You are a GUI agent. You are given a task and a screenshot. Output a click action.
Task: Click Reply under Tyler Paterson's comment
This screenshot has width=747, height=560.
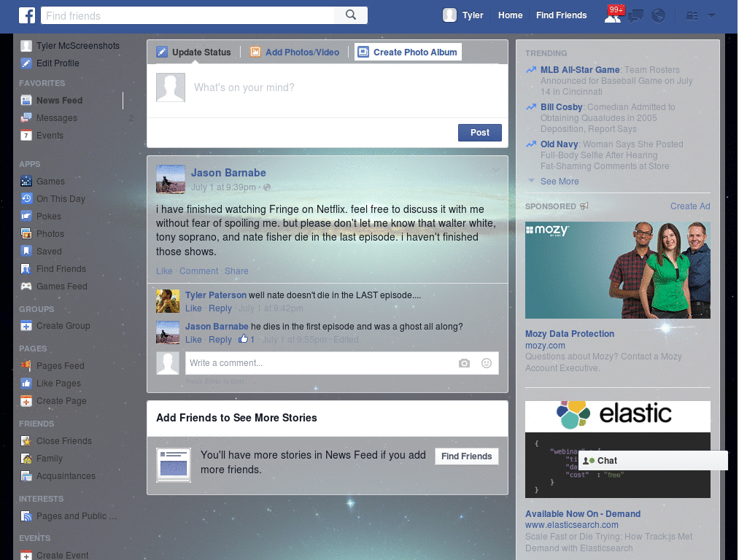220,308
